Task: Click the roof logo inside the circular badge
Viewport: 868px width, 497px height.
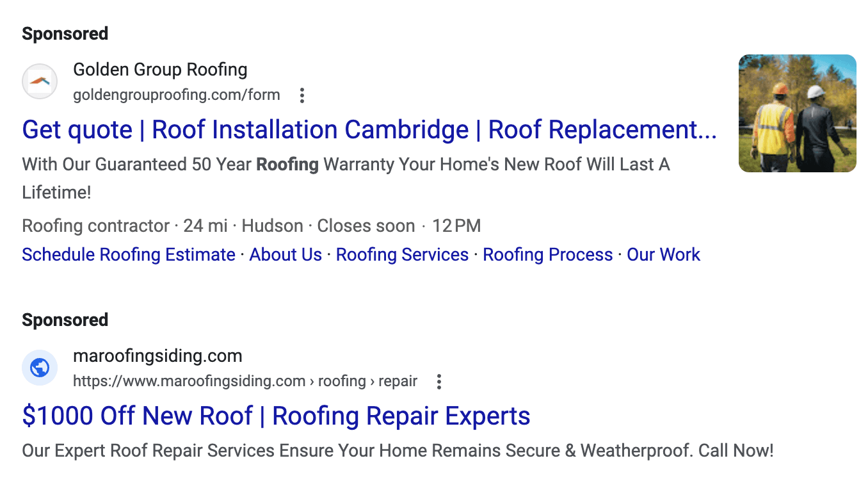Action: (x=39, y=81)
